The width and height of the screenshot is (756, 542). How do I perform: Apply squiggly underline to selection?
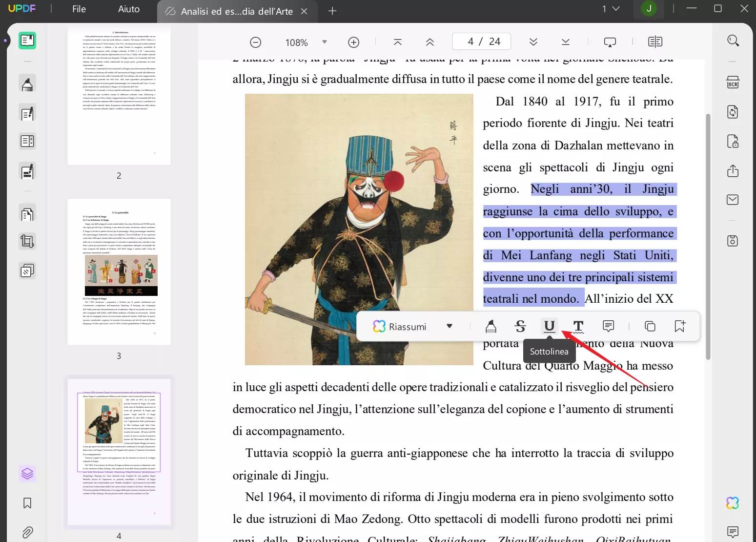coord(578,326)
